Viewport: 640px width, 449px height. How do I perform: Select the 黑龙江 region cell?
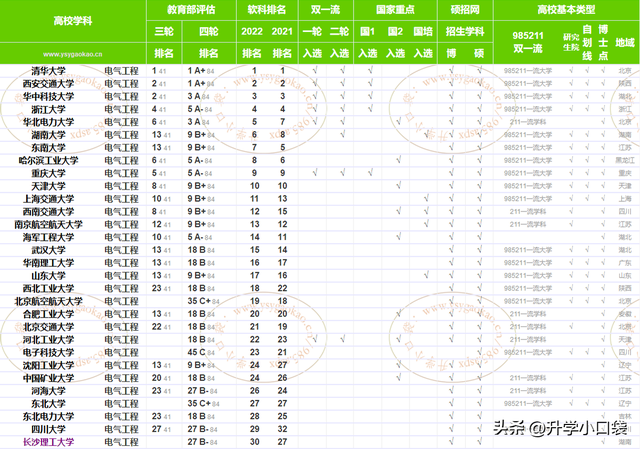point(625,160)
